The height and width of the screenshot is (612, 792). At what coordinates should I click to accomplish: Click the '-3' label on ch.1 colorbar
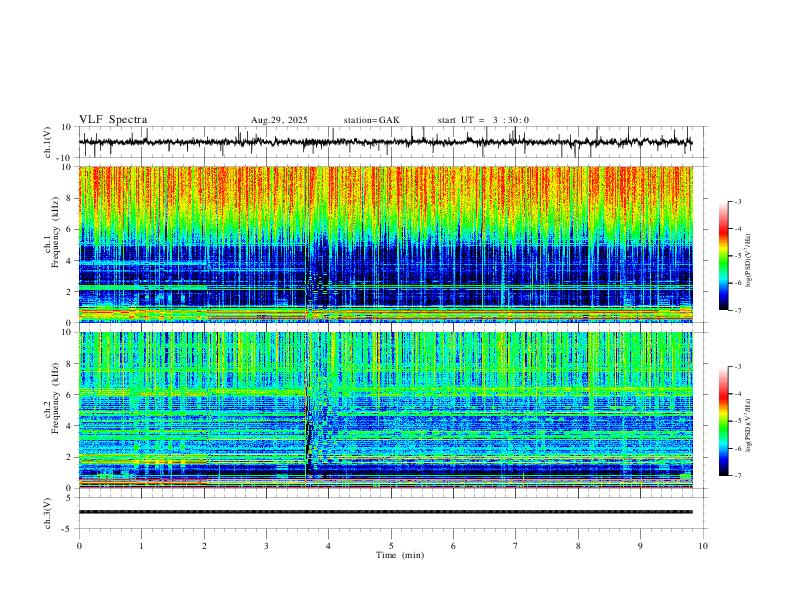[x=737, y=201]
